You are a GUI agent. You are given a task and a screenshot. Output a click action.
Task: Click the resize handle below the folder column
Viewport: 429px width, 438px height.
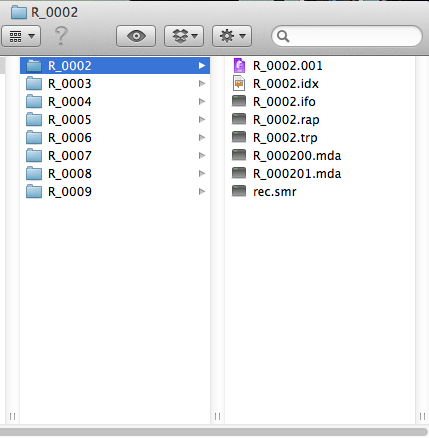pos(217,416)
